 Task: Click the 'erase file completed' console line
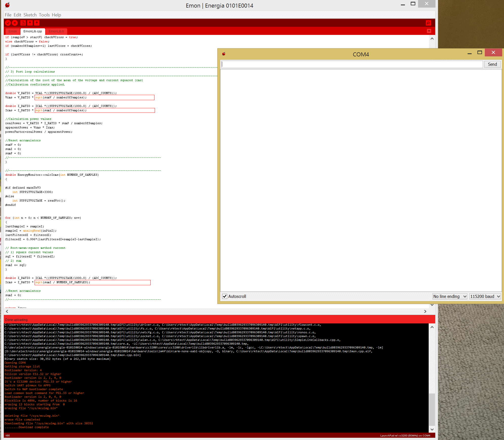click(22, 420)
